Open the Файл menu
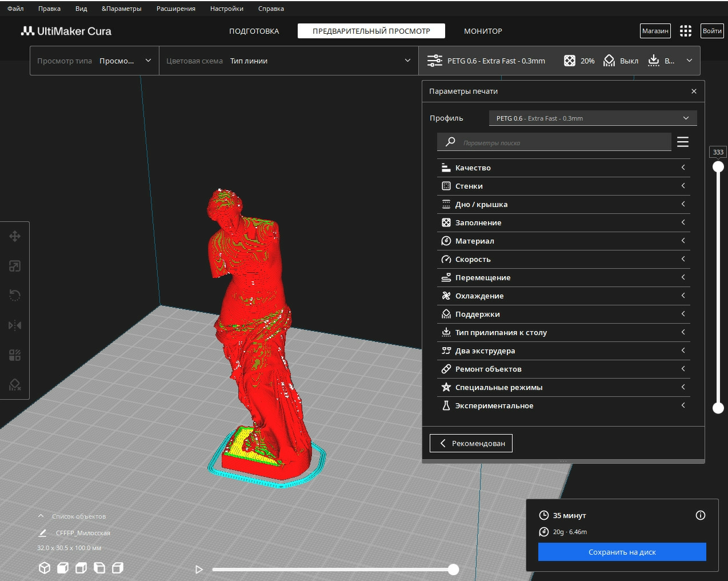The image size is (728, 581). pos(15,9)
